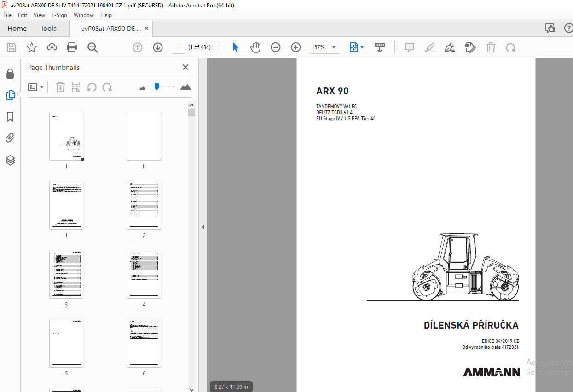Open the Help question mark icon
This screenshot has height=392, width=573.
click(x=568, y=29)
